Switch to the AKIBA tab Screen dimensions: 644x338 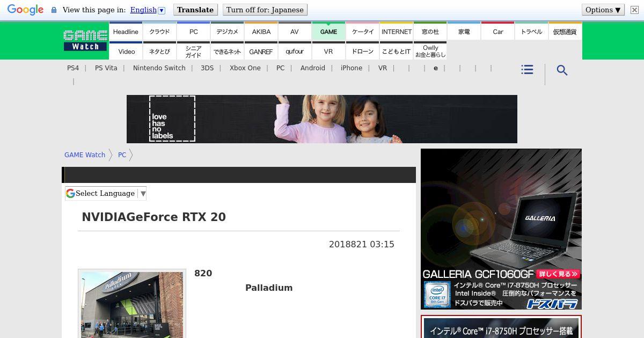[x=261, y=32]
